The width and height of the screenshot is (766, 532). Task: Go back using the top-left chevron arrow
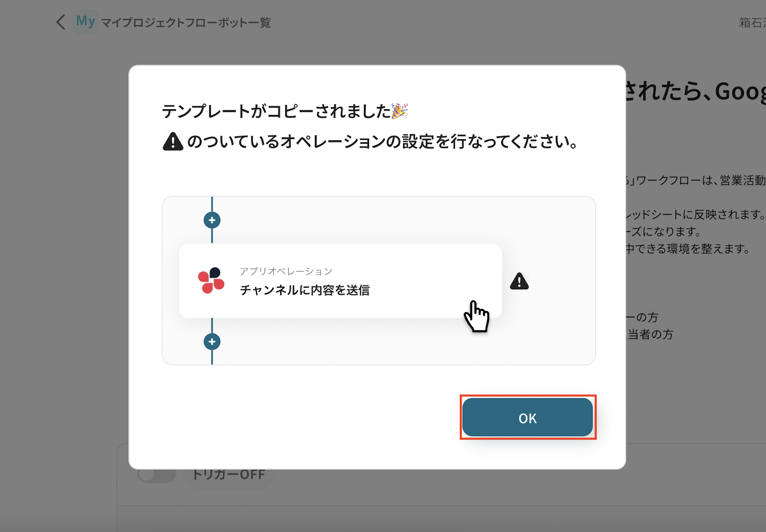pos(61,22)
